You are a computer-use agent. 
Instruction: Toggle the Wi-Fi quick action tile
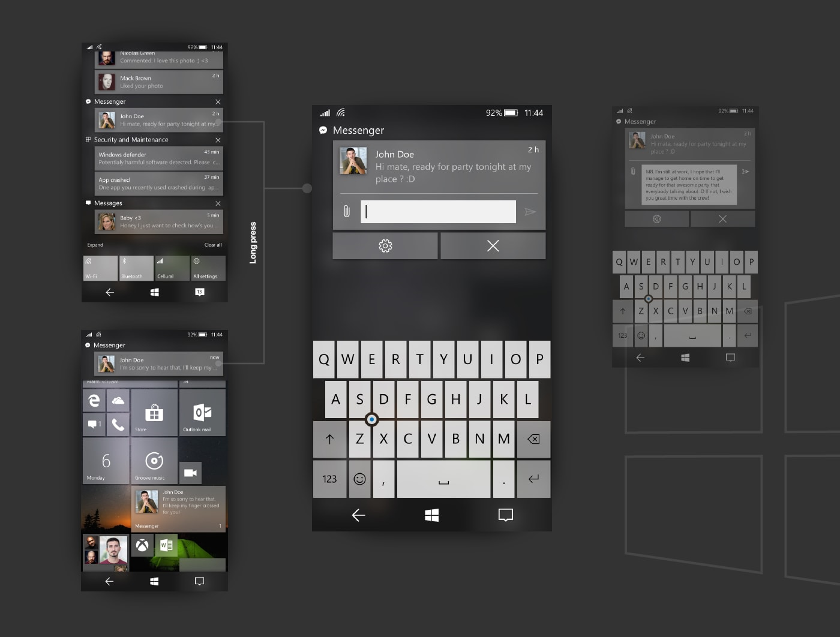(x=100, y=268)
